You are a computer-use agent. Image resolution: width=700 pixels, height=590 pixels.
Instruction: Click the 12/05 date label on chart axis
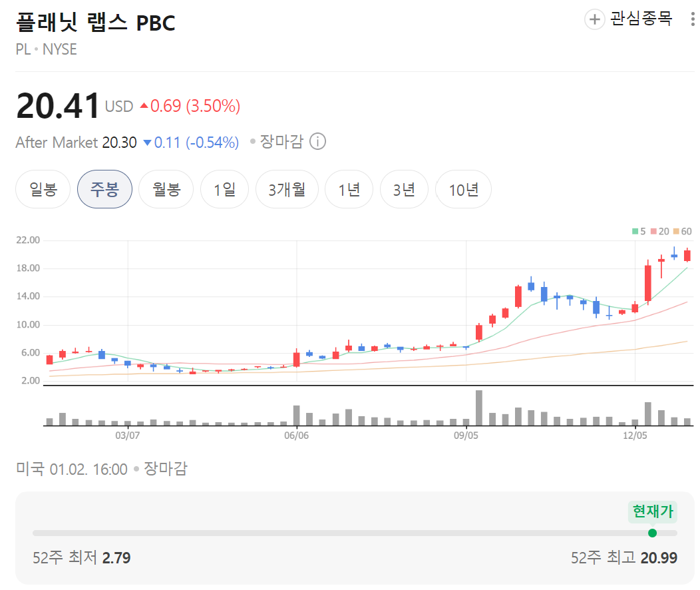coord(635,436)
